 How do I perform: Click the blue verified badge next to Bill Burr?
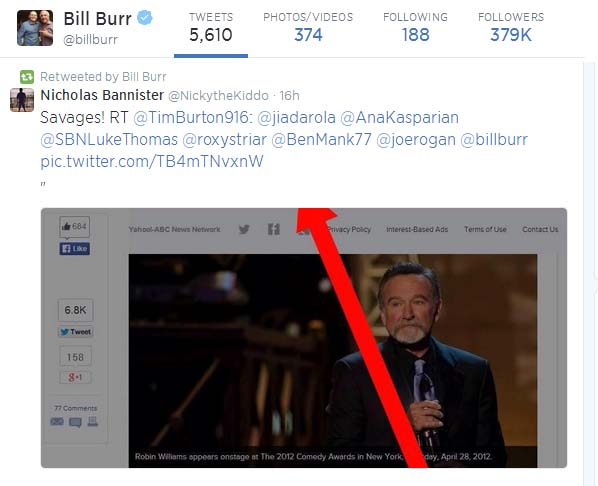pos(145,18)
